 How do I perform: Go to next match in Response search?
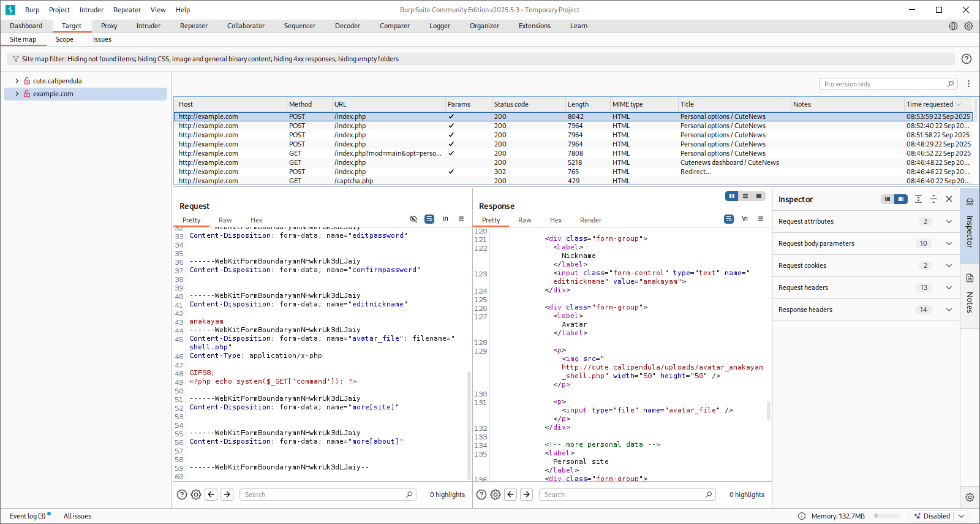coord(527,495)
